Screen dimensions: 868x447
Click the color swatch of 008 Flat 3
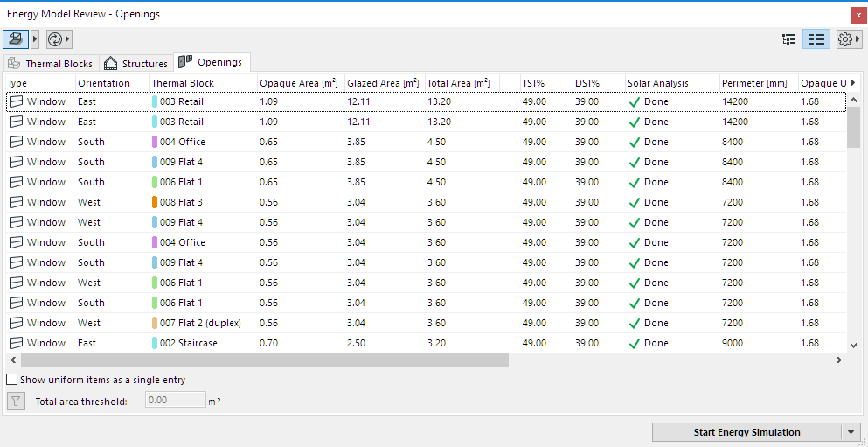(155, 202)
